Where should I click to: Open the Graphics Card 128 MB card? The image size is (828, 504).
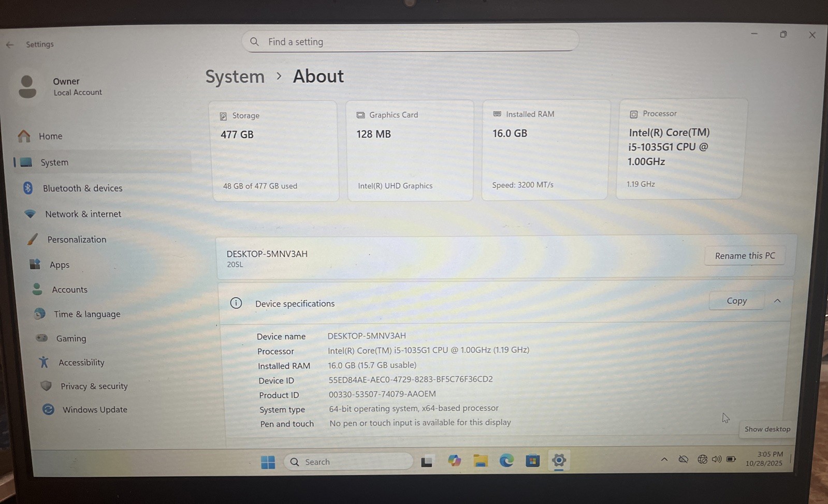click(x=410, y=150)
